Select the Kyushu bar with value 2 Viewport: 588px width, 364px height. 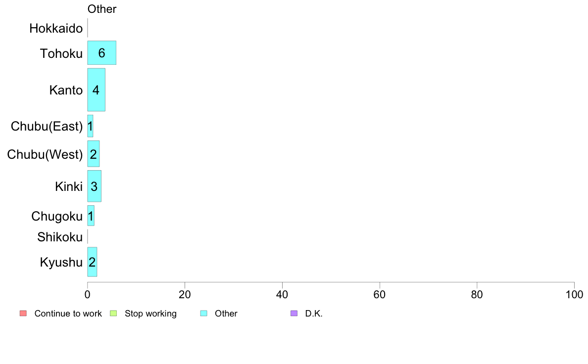pos(92,262)
